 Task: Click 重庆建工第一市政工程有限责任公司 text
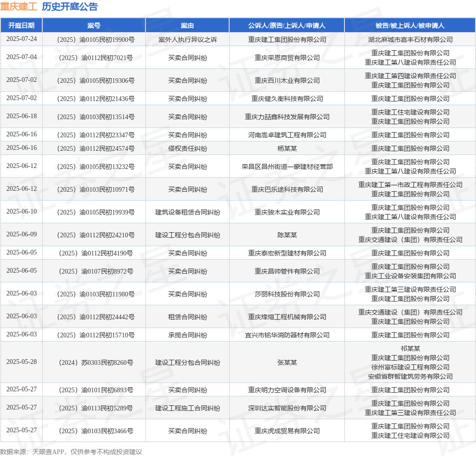[410, 185]
